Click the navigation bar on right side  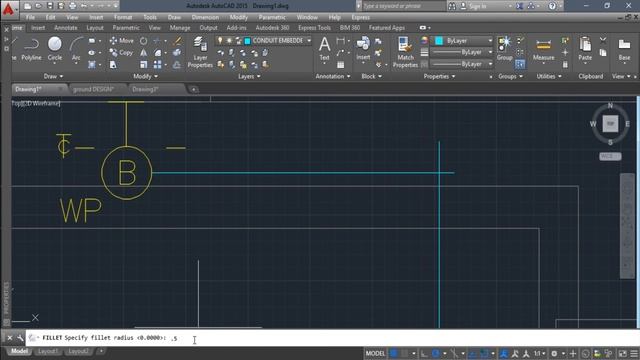627,226
